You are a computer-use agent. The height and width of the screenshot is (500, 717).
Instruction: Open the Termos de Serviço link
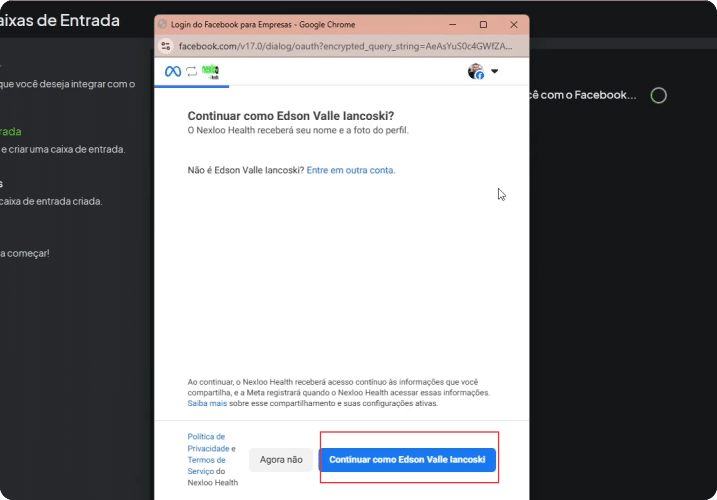(x=206, y=465)
